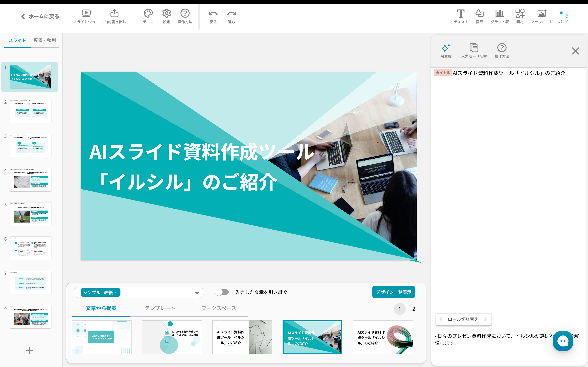Viewport: 588px width, 367px height.
Task: Click right arrow of ロール切り替え
Action: (486, 319)
